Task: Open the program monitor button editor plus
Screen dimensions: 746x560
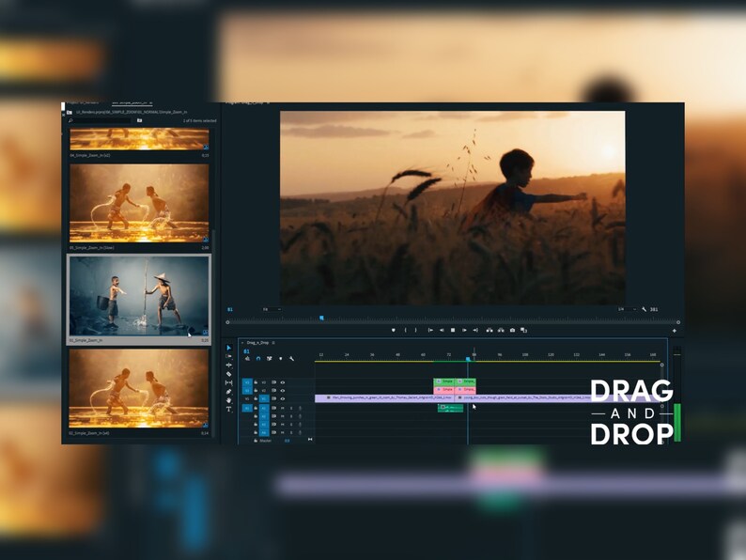Action: pos(675,331)
